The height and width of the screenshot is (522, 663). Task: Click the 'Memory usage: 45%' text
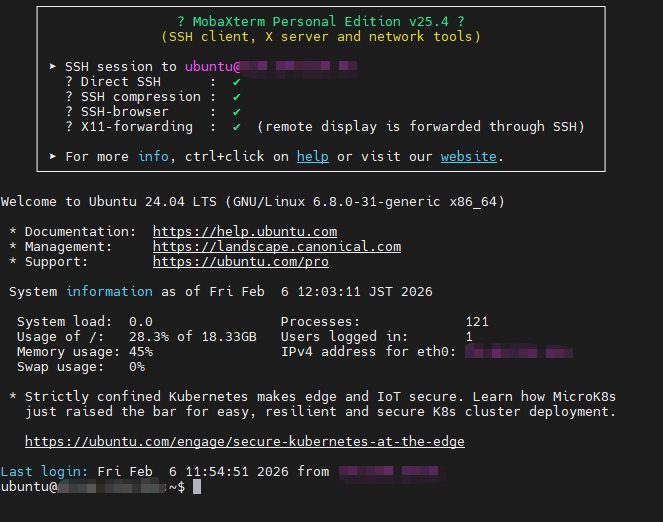pos(85,352)
